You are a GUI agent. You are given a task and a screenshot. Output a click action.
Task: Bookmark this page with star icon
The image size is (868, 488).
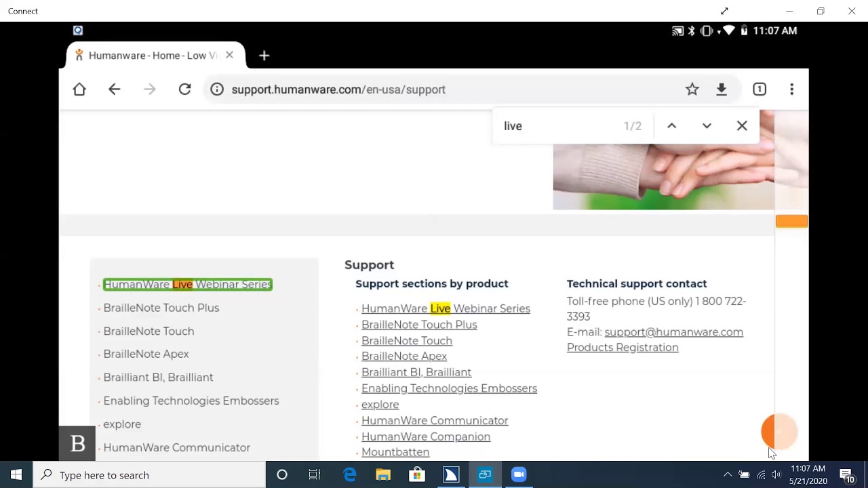pos(692,89)
